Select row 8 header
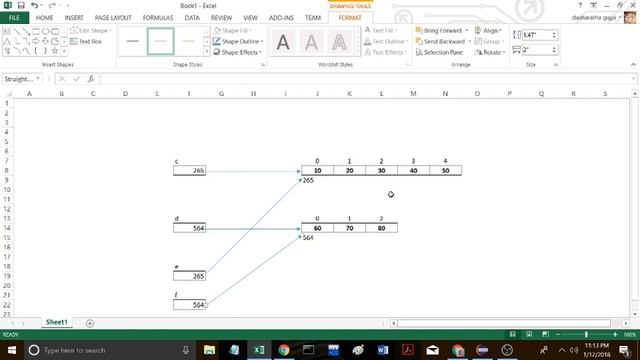640x360 pixels. point(7,171)
